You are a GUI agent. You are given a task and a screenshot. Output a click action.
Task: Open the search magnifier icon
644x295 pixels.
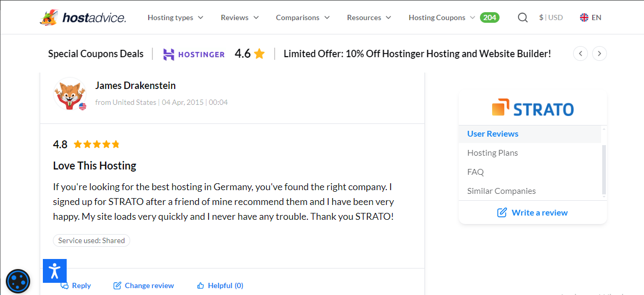[522, 17]
